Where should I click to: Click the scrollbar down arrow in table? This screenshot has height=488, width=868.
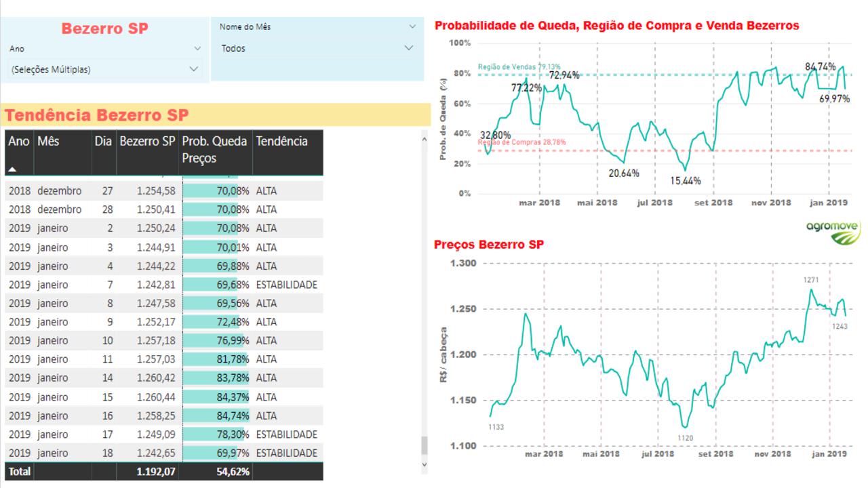pyautogui.click(x=425, y=465)
